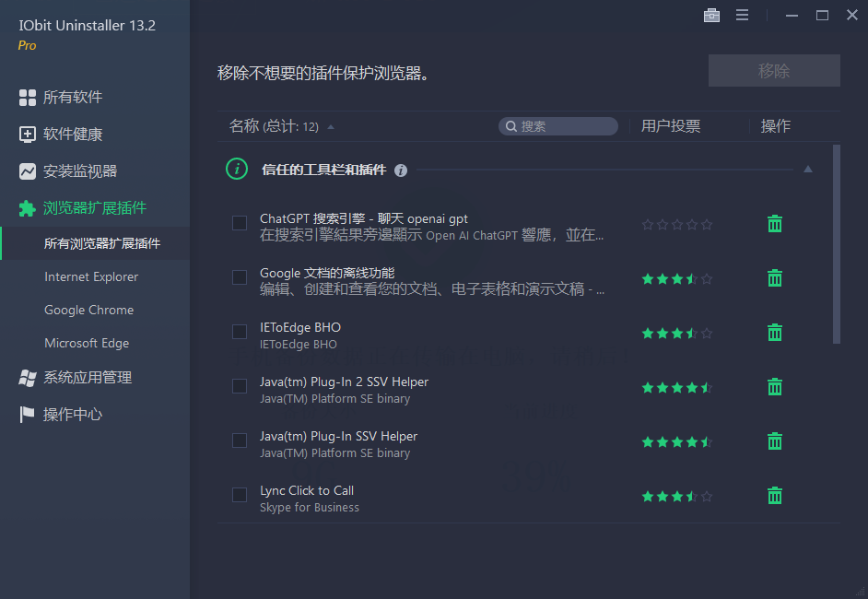Click star rating of IEToEdge BHO
Screen dimensions: 868x599
tap(677, 333)
